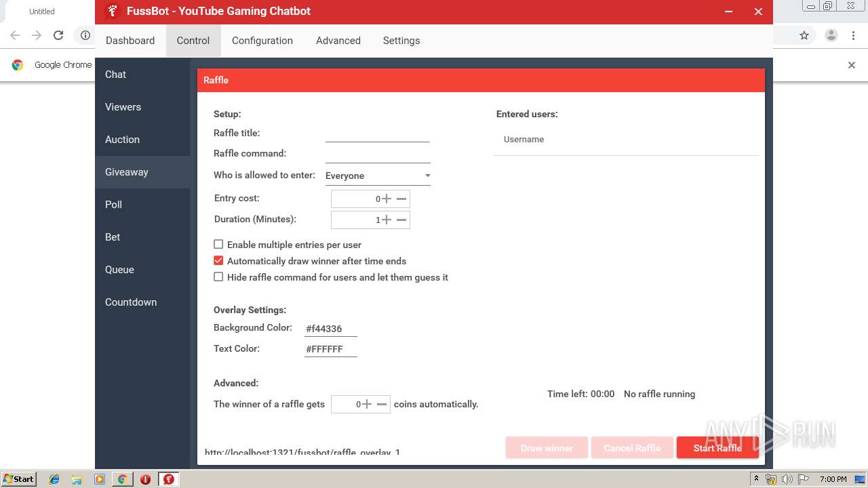This screenshot has height=488, width=868.
Task: Decrease winner coins with minus icon
Action: tap(382, 404)
